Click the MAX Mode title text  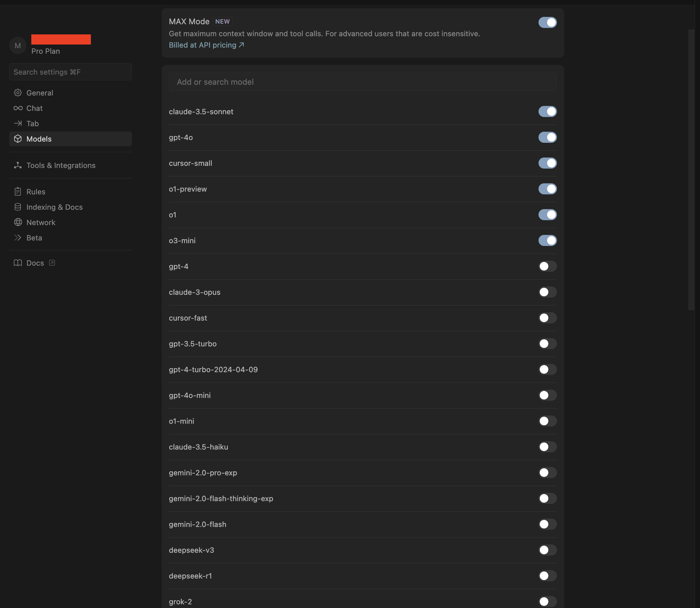[189, 21]
